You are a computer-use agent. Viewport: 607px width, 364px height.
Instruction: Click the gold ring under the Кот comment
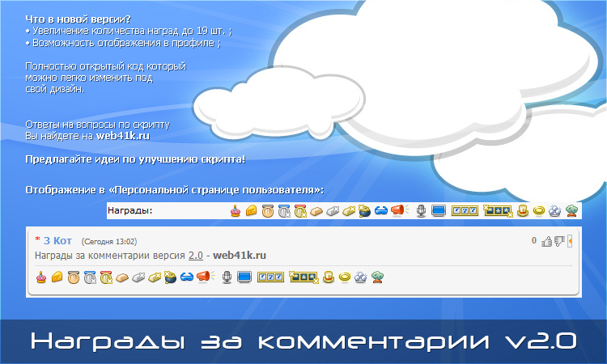coord(345,277)
